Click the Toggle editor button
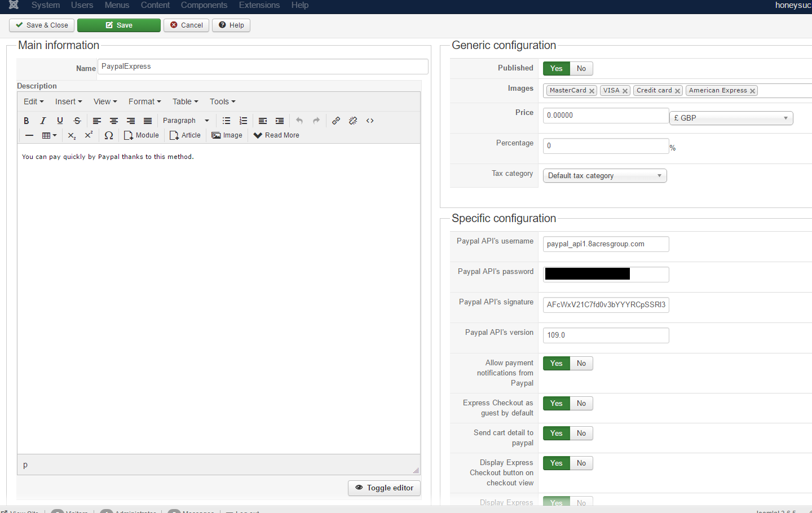 (385, 488)
